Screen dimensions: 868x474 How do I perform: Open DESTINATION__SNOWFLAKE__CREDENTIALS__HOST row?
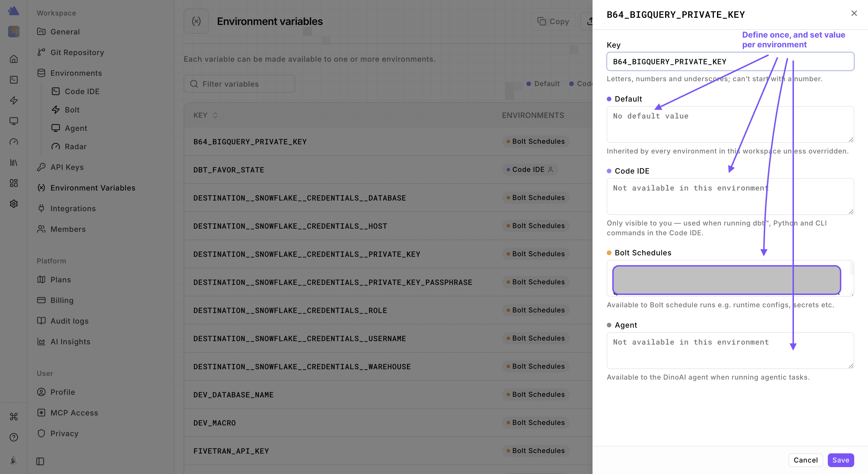(388, 226)
